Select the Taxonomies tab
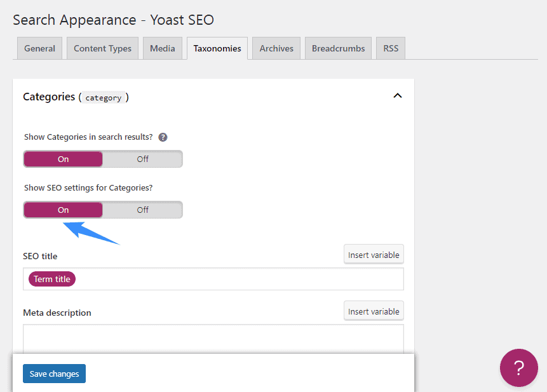The image size is (547, 392). [217, 48]
